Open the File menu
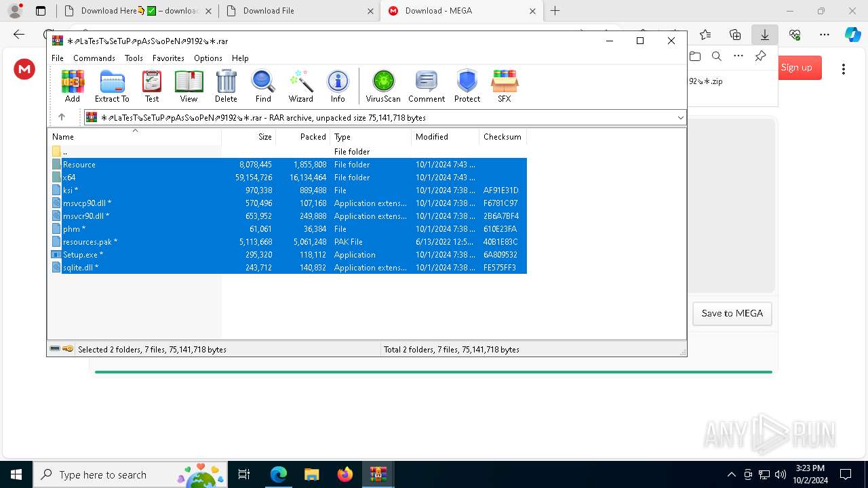Screen dimensions: 868x488 point(58,58)
